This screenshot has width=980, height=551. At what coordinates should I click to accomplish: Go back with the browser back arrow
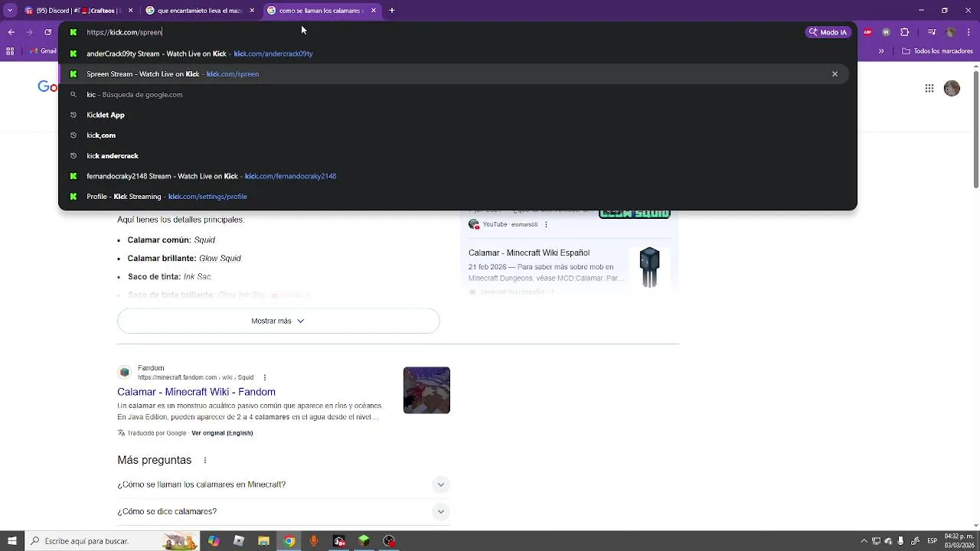pos(11,32)
